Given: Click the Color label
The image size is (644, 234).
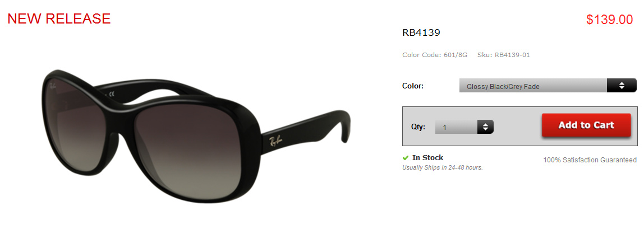Looking at the screenshot, I should tap(413, 86).
